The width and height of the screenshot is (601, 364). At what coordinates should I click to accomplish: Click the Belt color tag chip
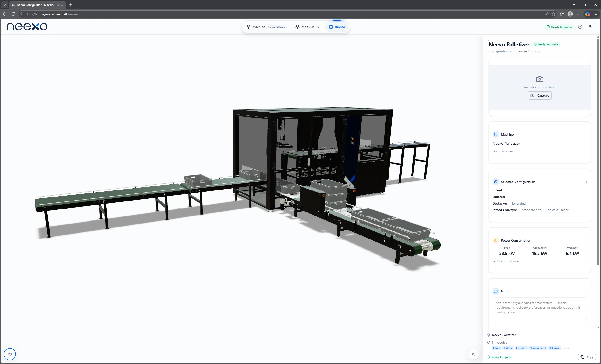(x=555, y=348)
